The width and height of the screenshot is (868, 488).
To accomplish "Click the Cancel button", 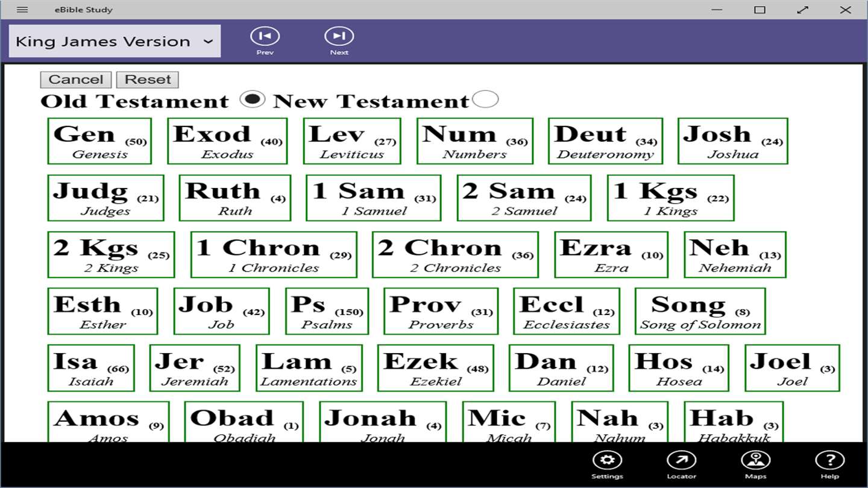I will coord(76,80).
